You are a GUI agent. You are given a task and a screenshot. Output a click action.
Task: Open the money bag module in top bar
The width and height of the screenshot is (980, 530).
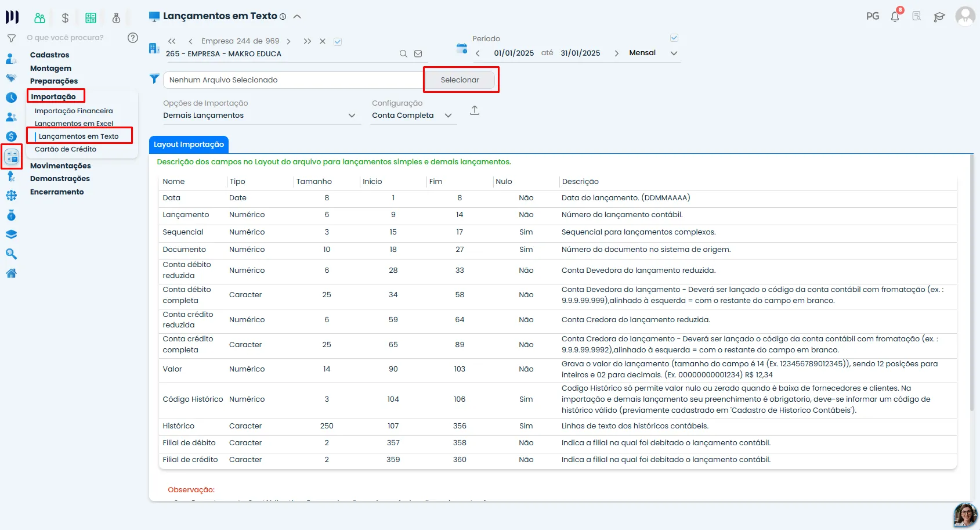(116, 18)
